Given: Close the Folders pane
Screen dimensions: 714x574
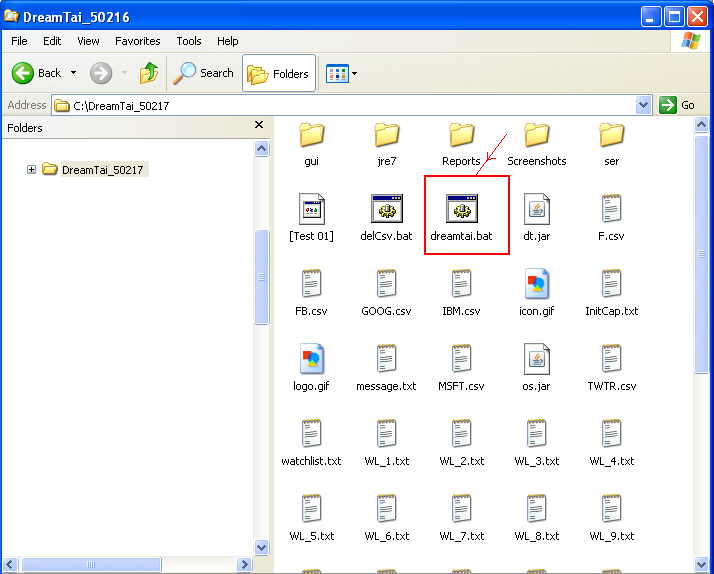Looking at the screenshot, I should (x=259, y=125).
